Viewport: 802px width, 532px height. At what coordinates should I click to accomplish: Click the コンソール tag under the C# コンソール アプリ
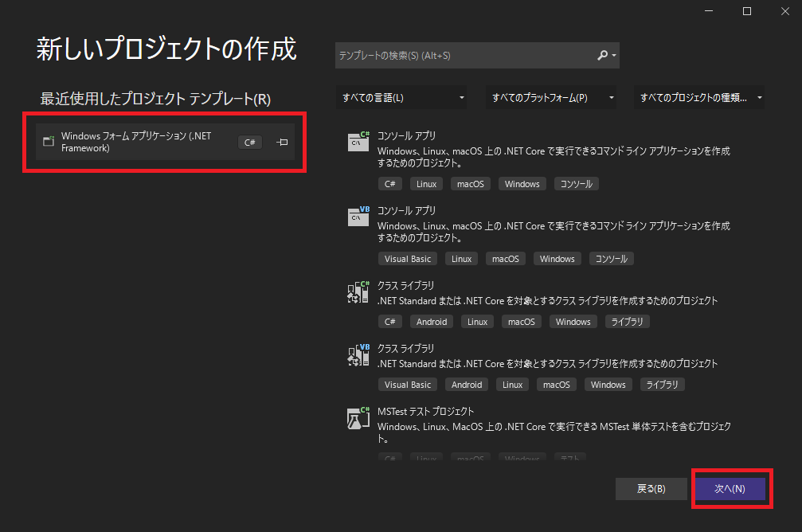tap(577, 184)
